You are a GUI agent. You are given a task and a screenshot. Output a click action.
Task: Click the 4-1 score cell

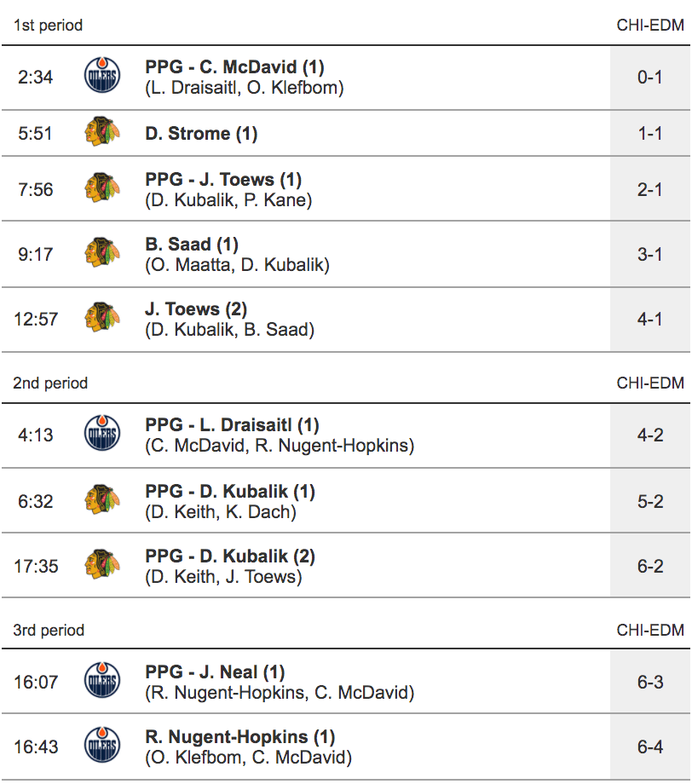click(650, 319)
